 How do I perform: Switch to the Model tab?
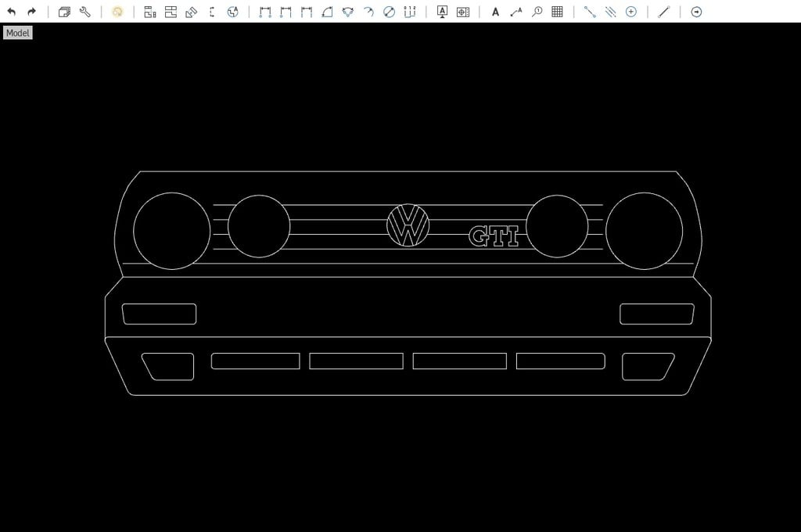(x=17, y=33)
